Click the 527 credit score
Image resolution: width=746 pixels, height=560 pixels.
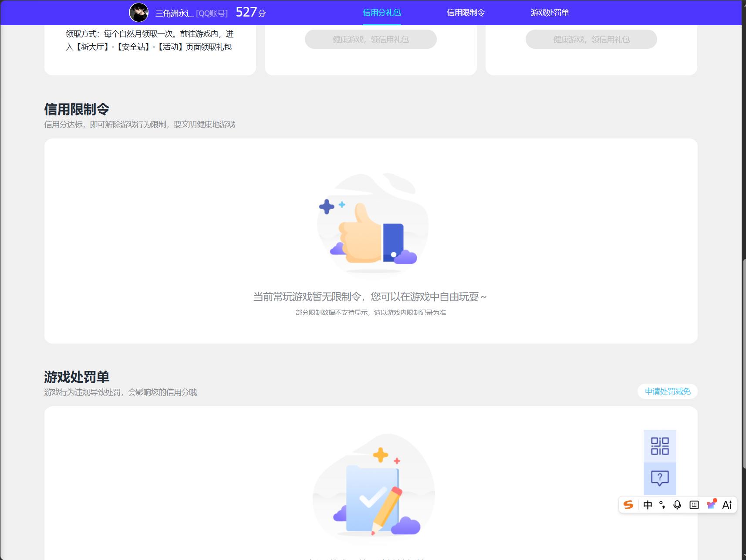pos(250,12)
